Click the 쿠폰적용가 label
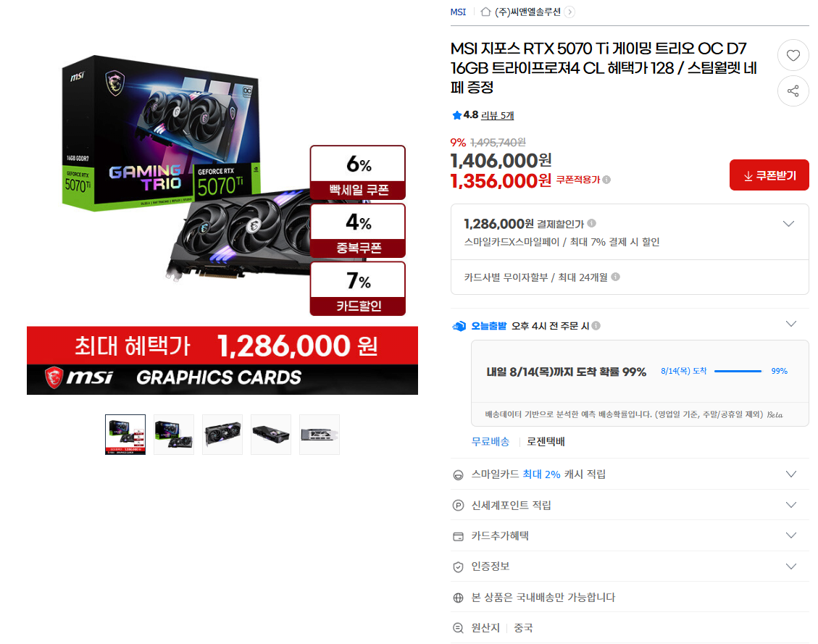Viewport: 818px width, 644px height. tap(578, 180)
